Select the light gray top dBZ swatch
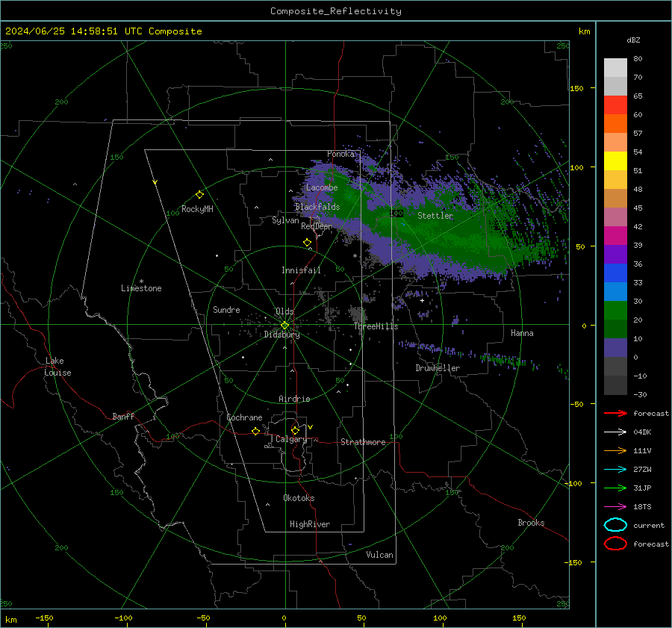The image size is (672, 628). (x=615, y=67)
